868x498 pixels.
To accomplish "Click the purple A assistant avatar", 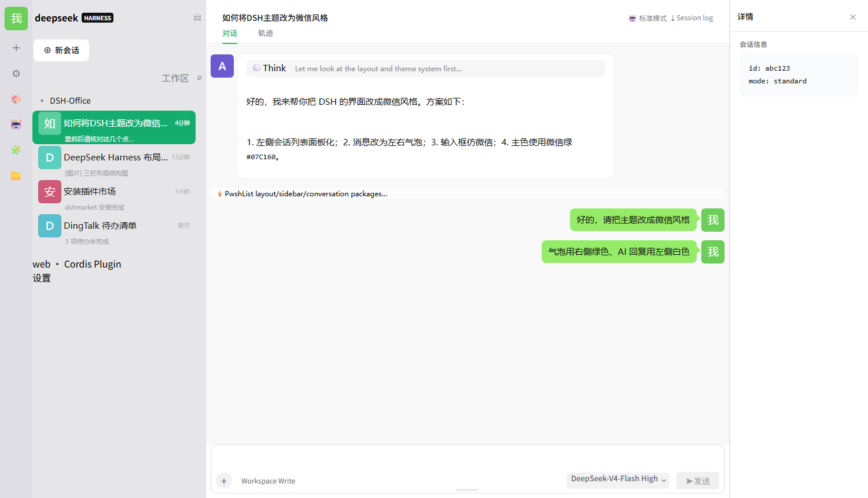I will coord(222,66).
